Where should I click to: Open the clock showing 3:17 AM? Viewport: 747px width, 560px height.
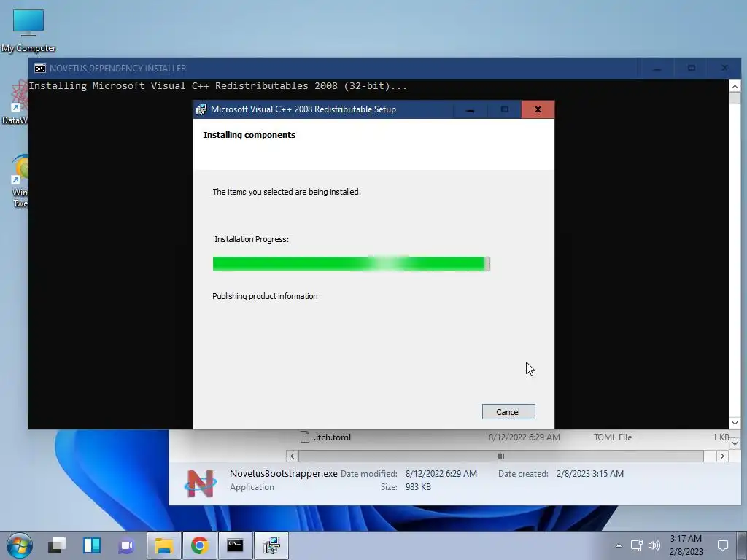pyautogui.click(x=686, y=545)
